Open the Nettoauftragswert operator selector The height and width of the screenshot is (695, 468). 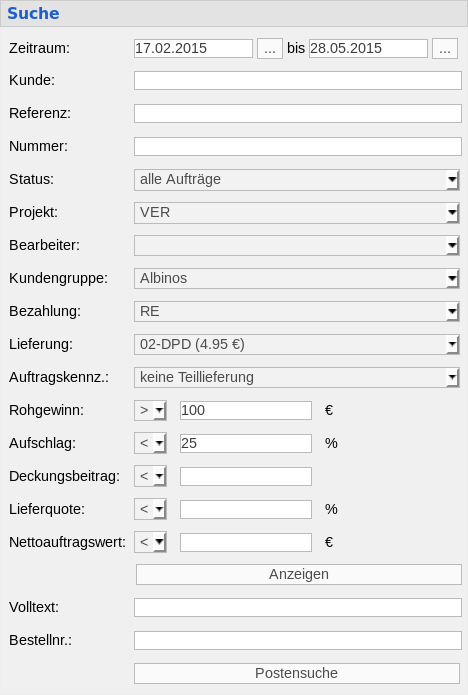pos(150,542)
